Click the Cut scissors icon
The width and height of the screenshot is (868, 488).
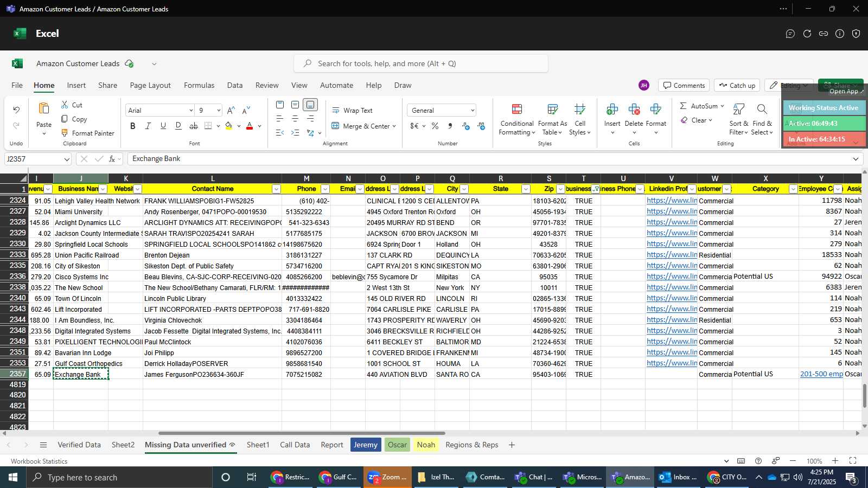[65, 105]
